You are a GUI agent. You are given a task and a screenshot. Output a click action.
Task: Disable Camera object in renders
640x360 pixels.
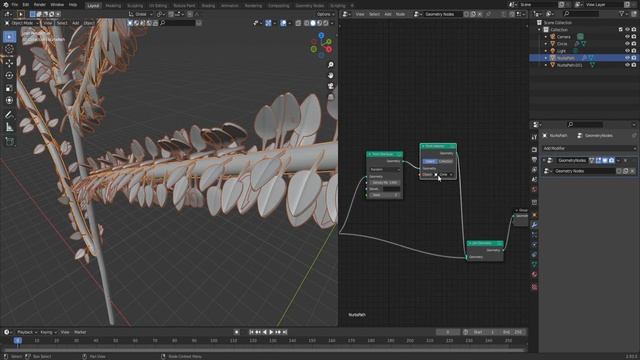point(634,37)
